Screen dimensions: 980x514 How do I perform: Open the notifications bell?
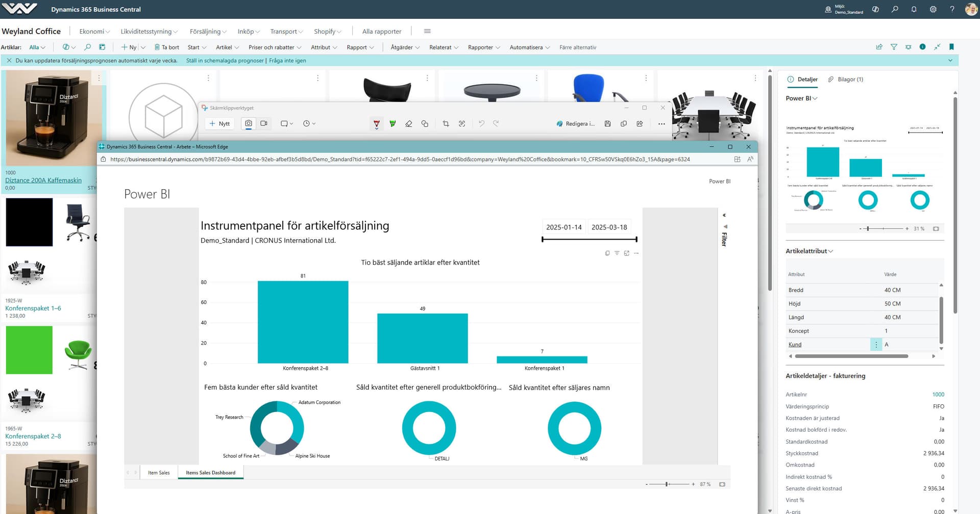point(914,9)
